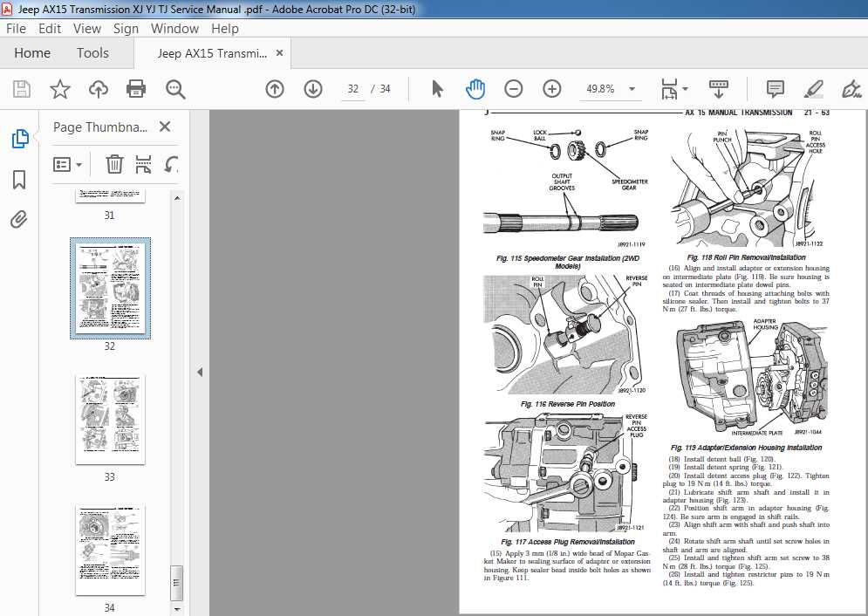
Task: Add a comment note
Action: (x=775, y=89)
